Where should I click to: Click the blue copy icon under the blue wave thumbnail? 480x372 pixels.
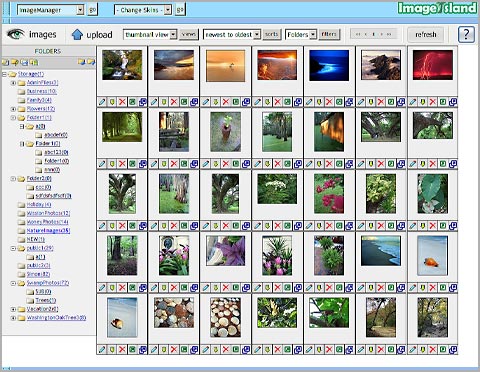pyautogui.click(x=349, y=102)
